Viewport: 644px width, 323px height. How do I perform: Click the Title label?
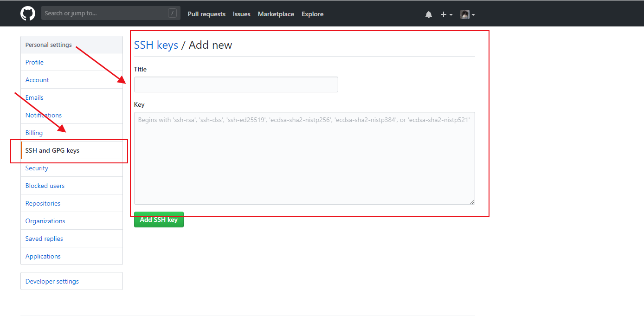[140, 69]
